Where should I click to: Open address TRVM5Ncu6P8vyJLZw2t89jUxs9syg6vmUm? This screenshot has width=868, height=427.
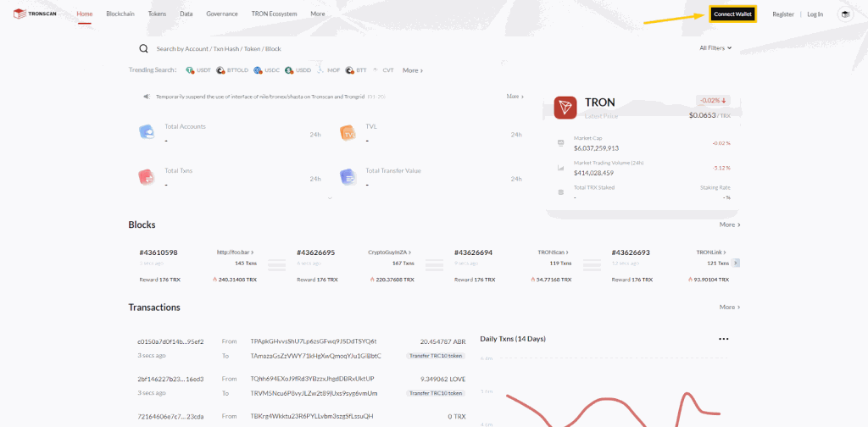(x=314, y=393)
